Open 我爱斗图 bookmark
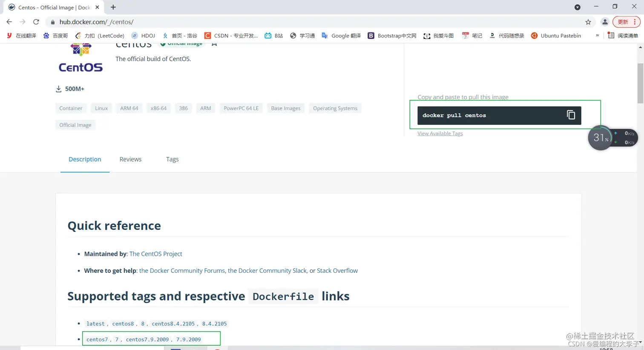The width and height of the screenshot is (644, 350). (439, 36)
